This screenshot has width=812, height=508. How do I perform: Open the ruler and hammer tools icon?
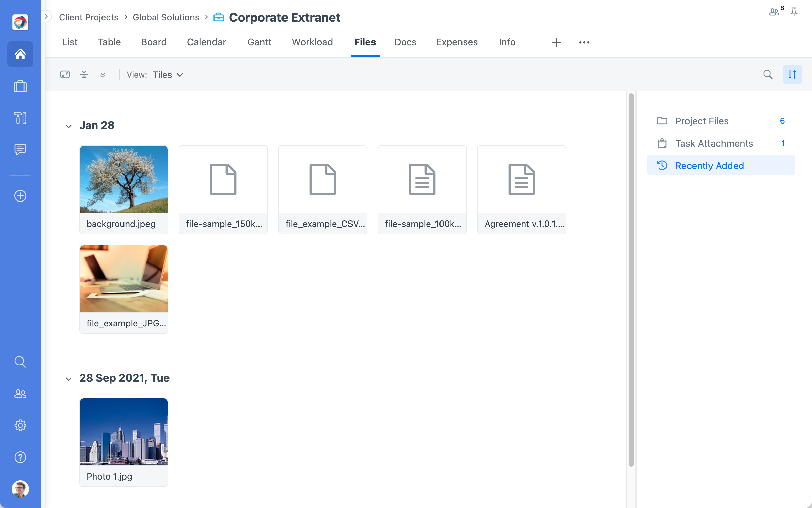pos(20,118)
